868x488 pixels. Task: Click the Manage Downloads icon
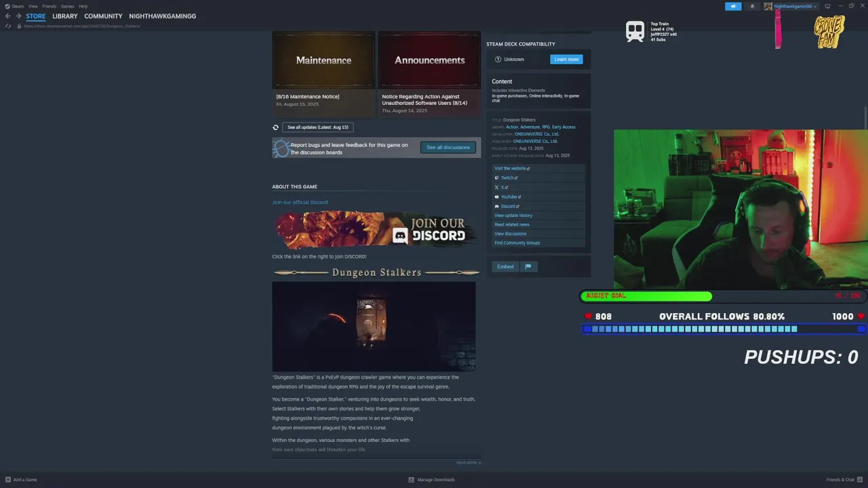point(411,480)
